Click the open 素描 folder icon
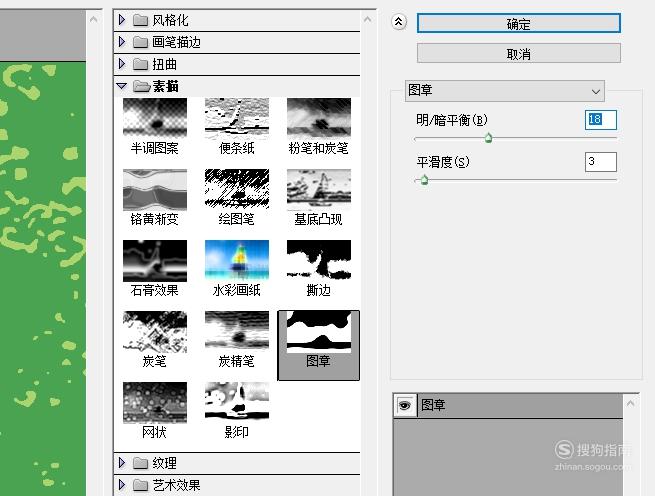655x496 pixels. (141, 86)
